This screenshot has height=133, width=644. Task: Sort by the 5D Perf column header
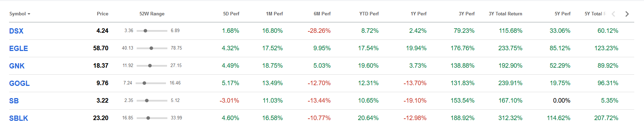point(231,14)
